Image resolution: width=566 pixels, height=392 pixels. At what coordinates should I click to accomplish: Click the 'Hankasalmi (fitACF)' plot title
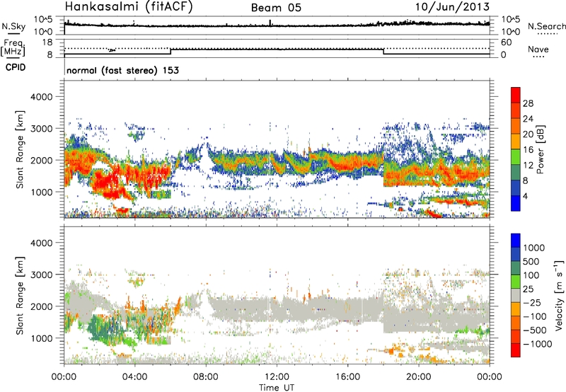click(x=129, y=7)
